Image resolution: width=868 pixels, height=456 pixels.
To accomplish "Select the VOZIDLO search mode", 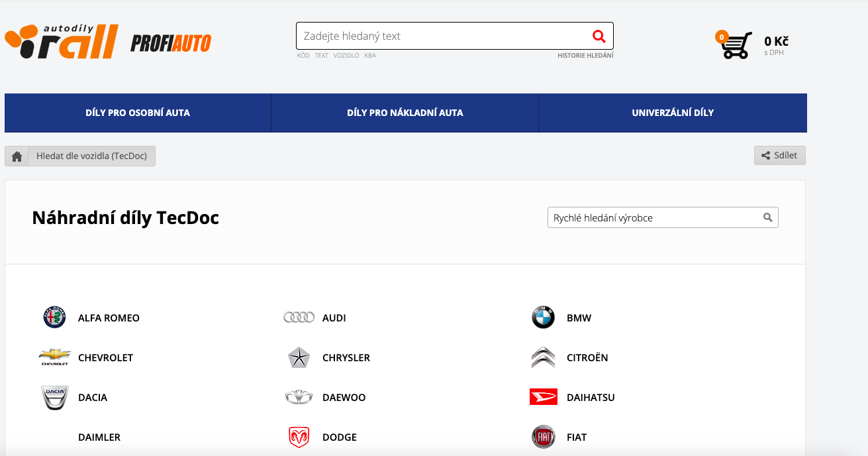I will click(346, 56).
